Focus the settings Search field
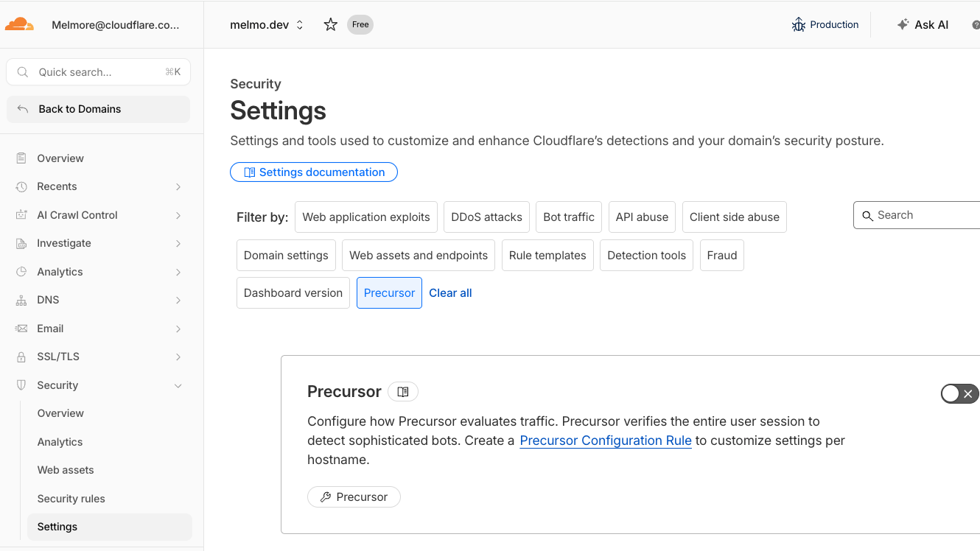Image resolution: width=980 pixels, height=551 pixels. point(917,215)
